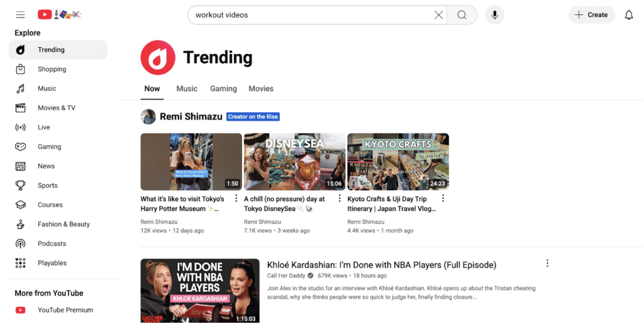The width and height of the screenshot is (644, 336).
Task: Open notifications bell
Action: point(629,15)
